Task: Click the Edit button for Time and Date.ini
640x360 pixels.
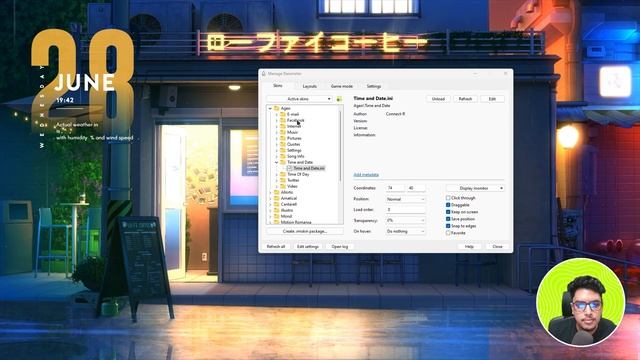Action: (492, 99)
